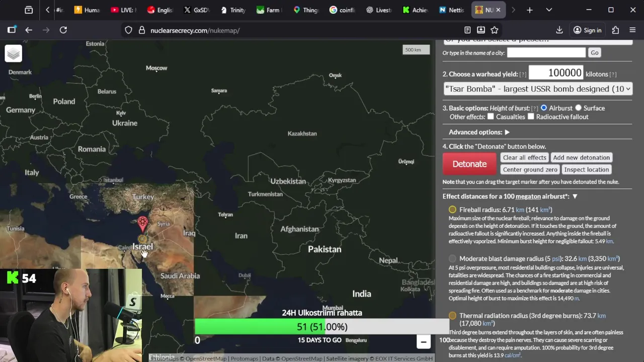Viewport: 644px width, 362px height.
Task: Switch to the Farm tab
Action: click(269, 10)
